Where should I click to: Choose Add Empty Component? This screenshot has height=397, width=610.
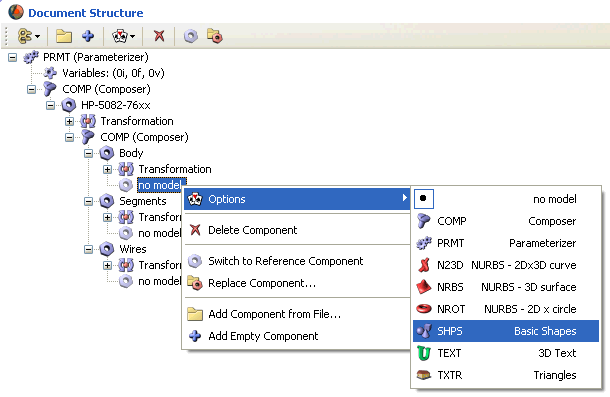297,336
